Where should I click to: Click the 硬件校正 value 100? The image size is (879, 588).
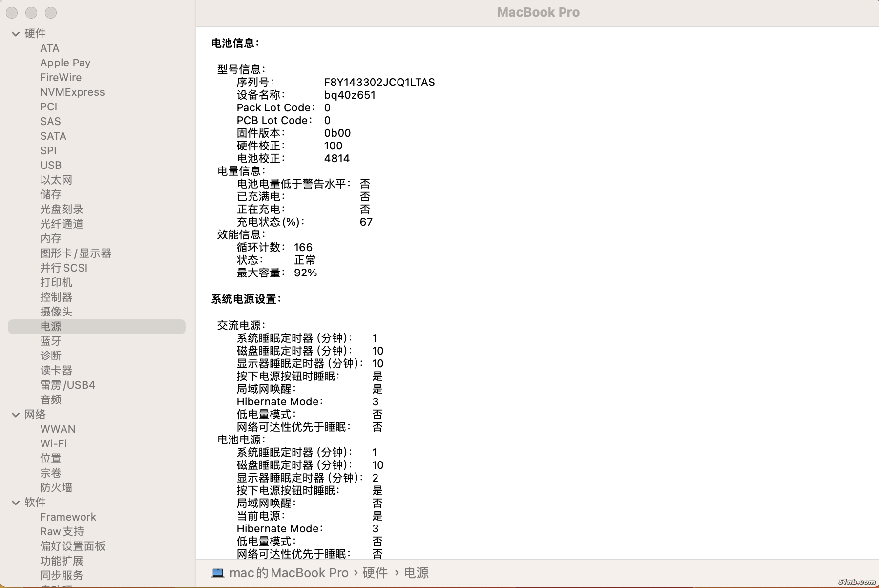pyautogui.click(x=333, y=146)
